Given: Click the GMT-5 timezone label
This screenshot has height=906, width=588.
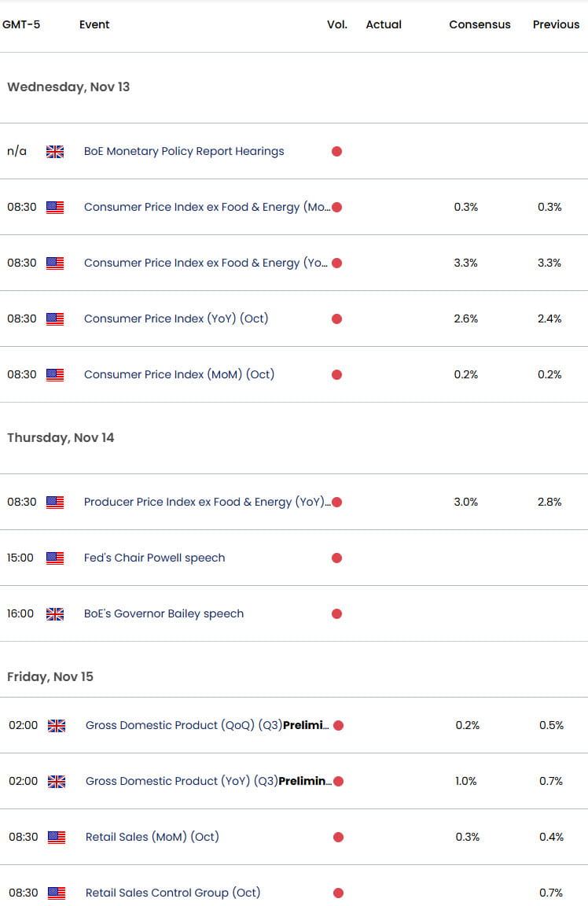Looking at the screenshot, I should tap(21, 24).
